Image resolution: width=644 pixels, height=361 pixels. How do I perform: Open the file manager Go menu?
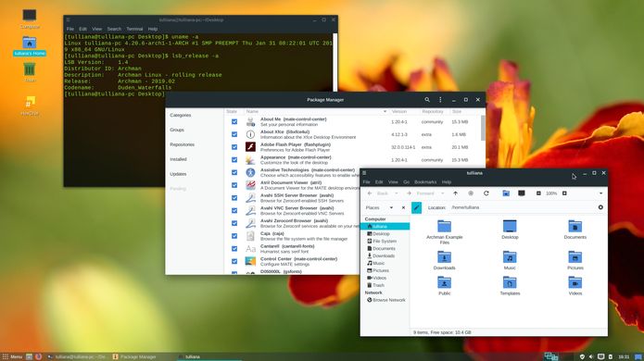point(406,181)
